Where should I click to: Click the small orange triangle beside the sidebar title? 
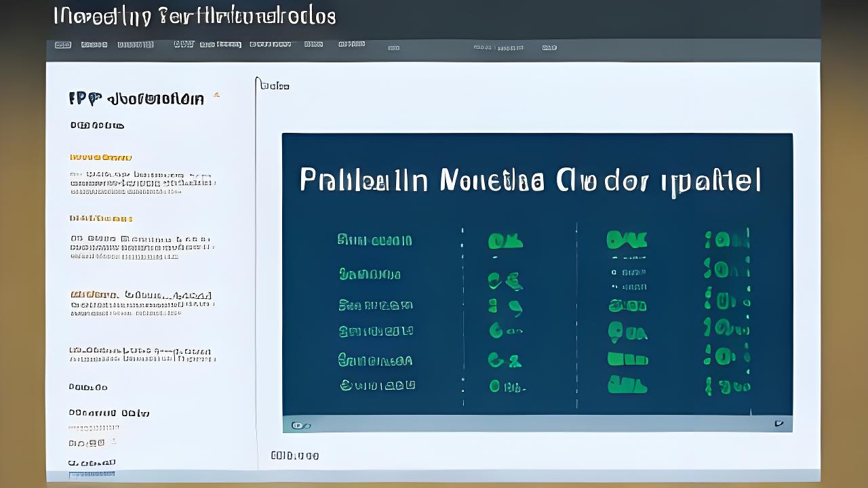[217, 96]
